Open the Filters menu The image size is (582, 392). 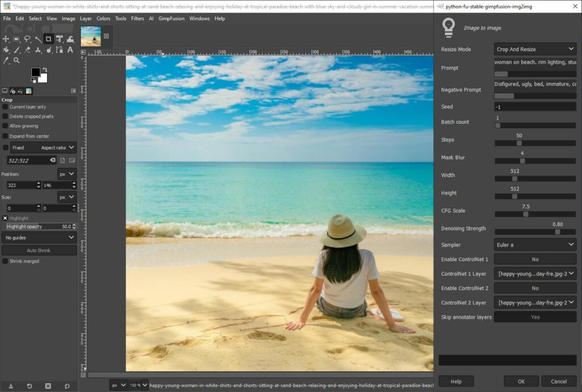(138, 18)
